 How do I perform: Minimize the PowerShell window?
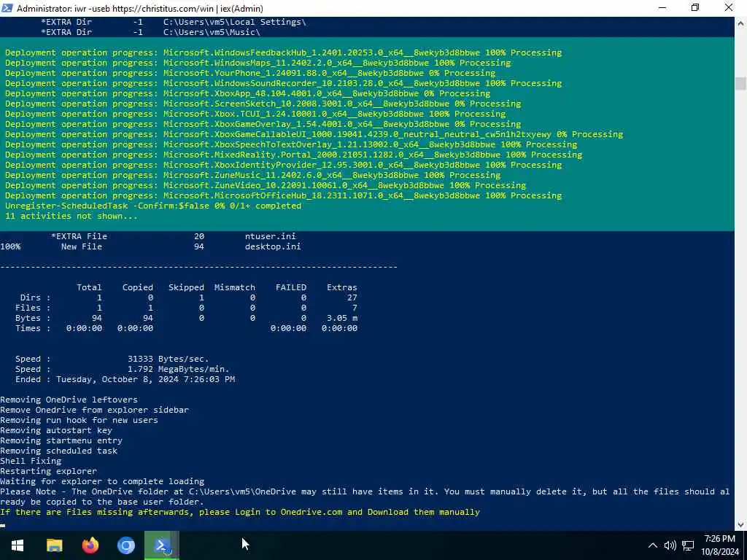click(662, 8)
